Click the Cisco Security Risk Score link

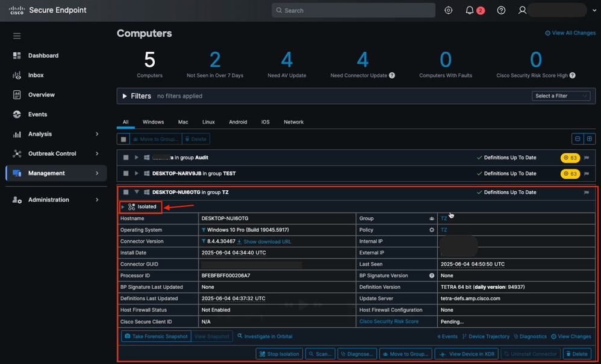(388, 321)
